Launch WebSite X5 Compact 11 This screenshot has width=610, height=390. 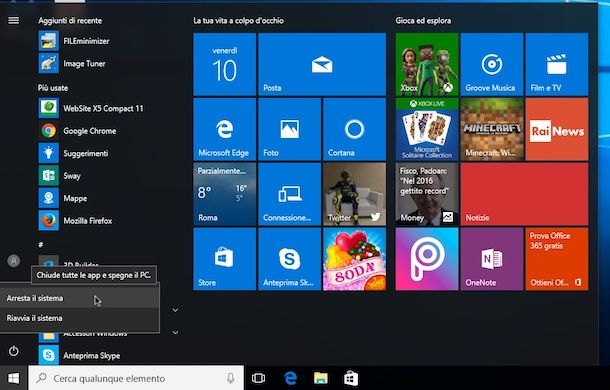coord(91,108)
